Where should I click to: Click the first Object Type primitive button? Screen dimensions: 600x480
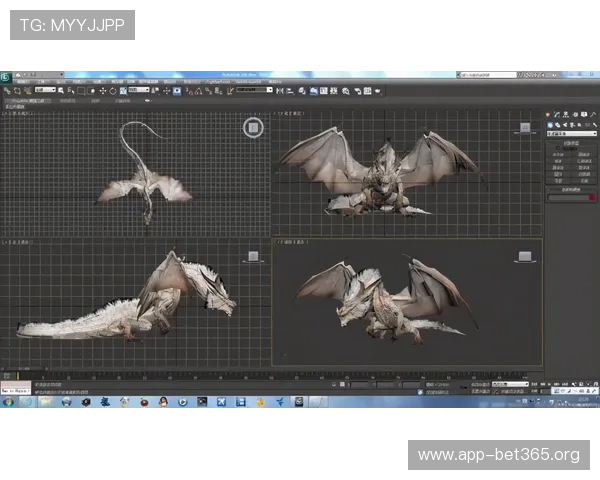[x=558, y=154]
